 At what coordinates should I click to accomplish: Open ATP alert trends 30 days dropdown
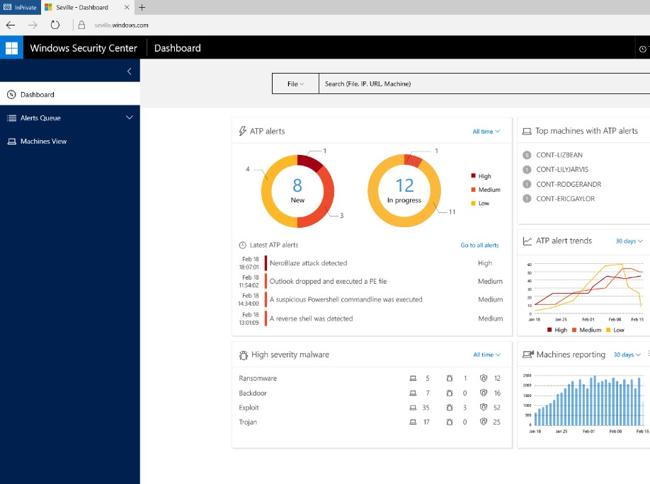point(629,241)
